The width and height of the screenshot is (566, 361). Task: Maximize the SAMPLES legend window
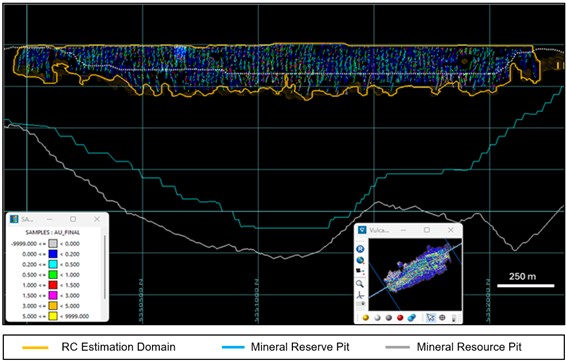[x=73, y=219]
